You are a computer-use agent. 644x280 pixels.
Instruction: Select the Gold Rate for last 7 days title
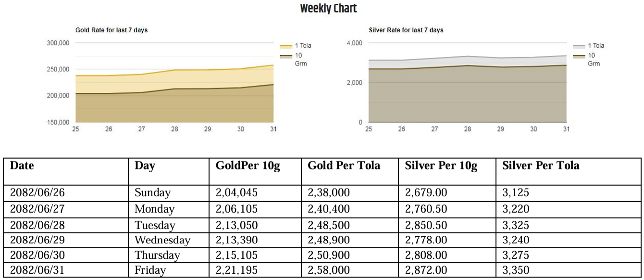(x=111, y=30)
